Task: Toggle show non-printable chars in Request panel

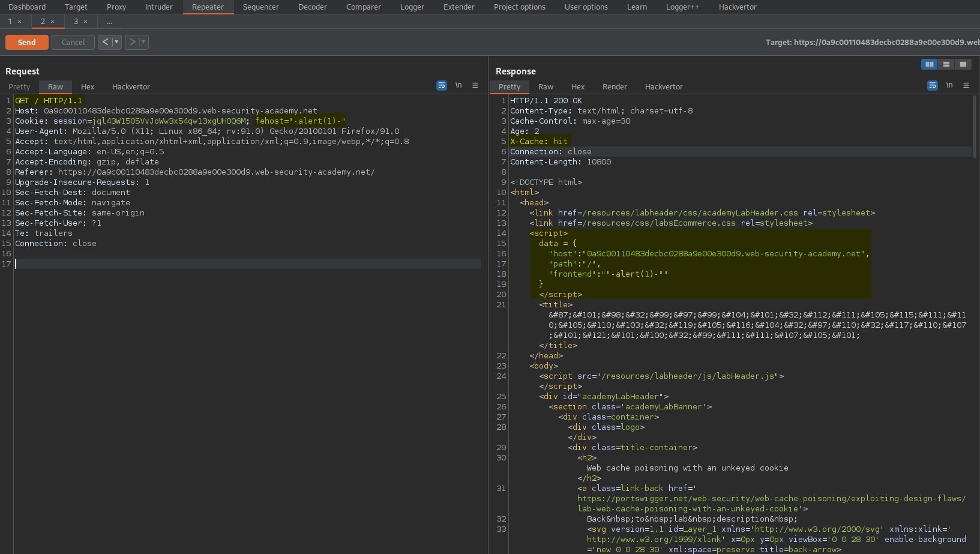Action: 458,85
